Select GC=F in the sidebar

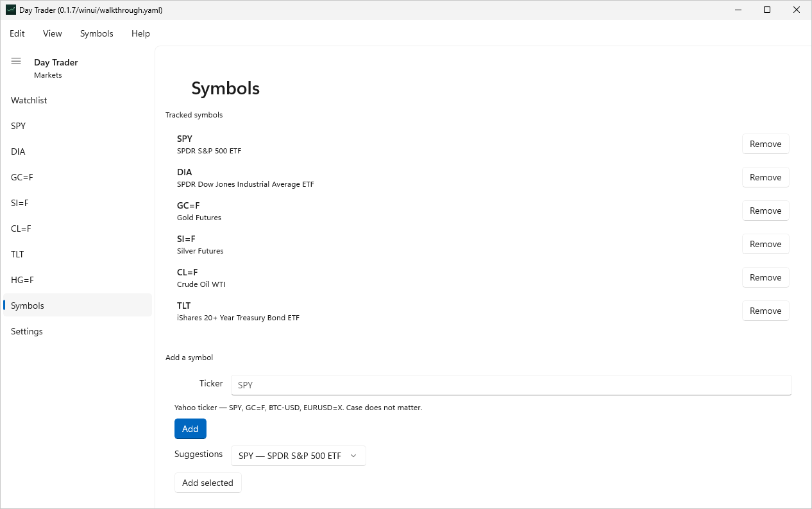coord(78,177)
